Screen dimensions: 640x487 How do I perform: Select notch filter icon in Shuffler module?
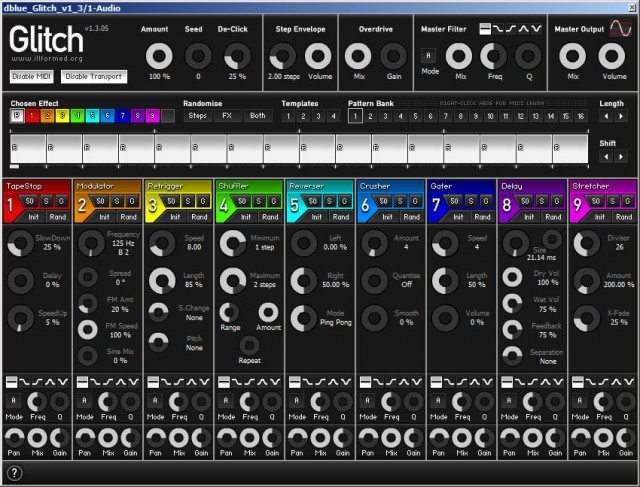276,382
